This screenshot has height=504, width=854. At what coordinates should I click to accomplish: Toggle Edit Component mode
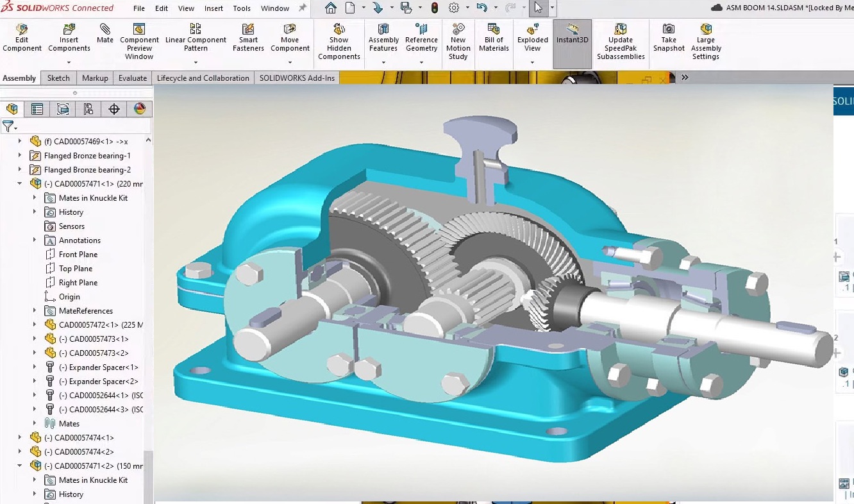click(x=22, y=37)
